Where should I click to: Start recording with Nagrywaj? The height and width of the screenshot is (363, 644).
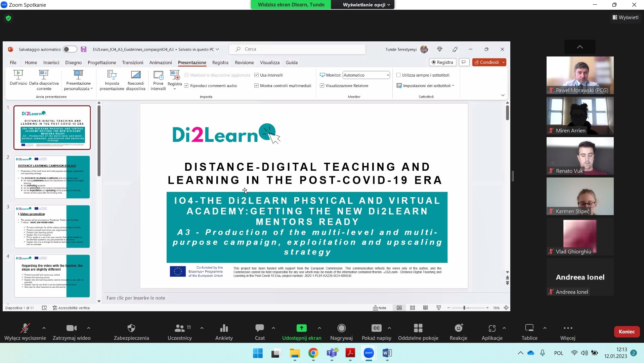341,332
